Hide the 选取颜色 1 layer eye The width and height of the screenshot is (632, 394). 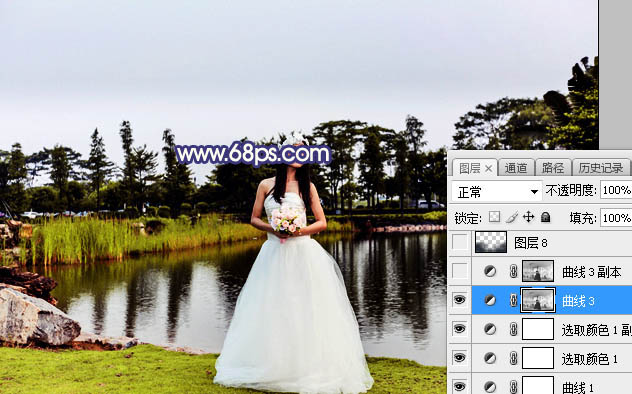pyautogui.click(x=459, y=358)
